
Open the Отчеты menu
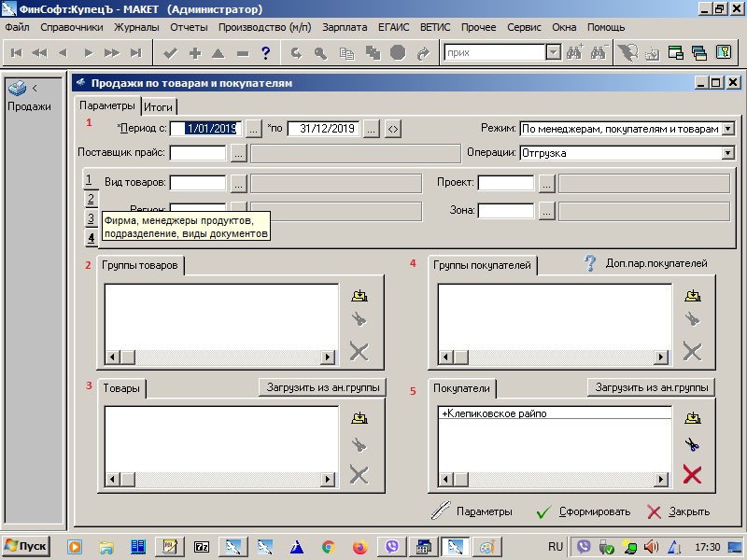click(x=189, y=28)
